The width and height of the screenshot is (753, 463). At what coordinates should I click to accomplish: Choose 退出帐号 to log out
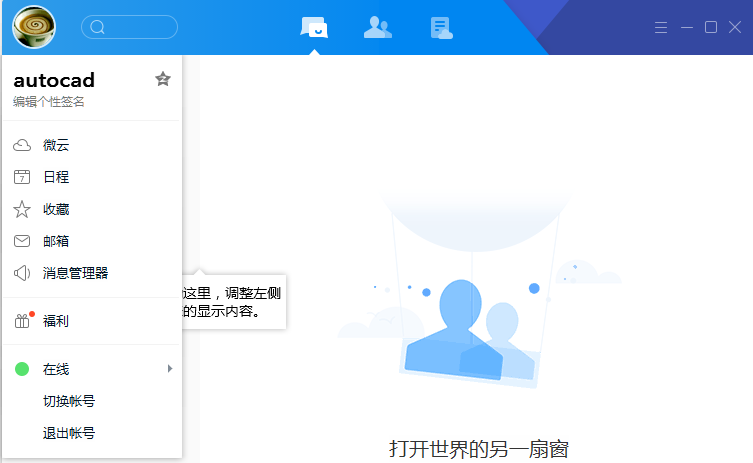(x=69, y=433)
